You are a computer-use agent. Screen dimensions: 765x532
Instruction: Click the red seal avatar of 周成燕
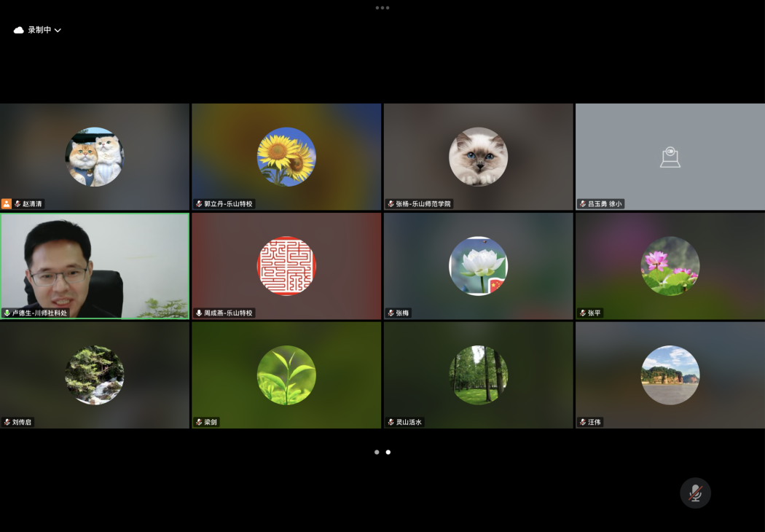point(286,266)
